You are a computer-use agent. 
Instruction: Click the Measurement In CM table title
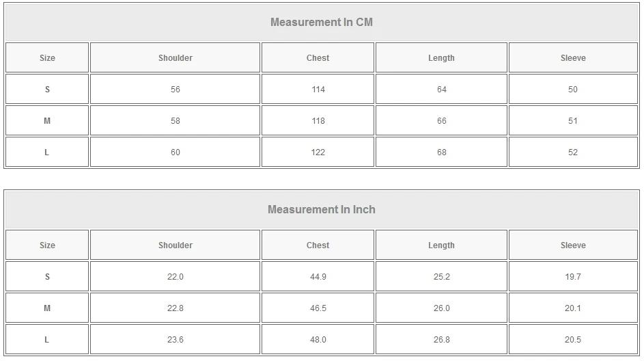[322, 22]
